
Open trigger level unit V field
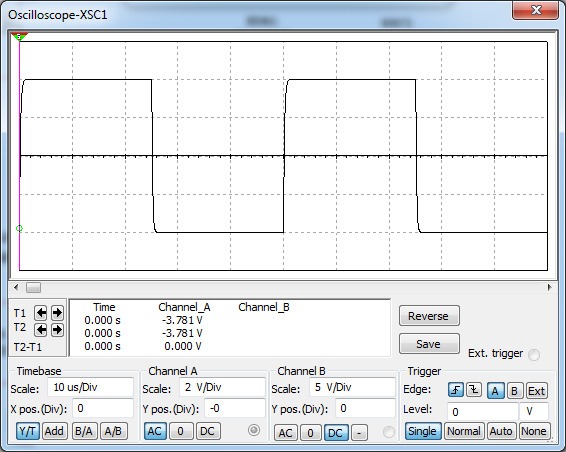click(534, 412)
